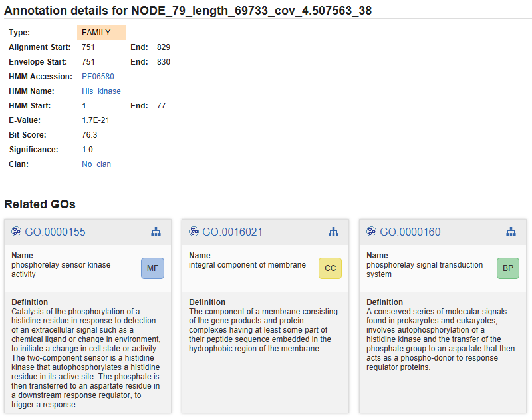Click the His_kinase HMM name link
This screenshot has width=532, height=420.
(x=101, y=91)
